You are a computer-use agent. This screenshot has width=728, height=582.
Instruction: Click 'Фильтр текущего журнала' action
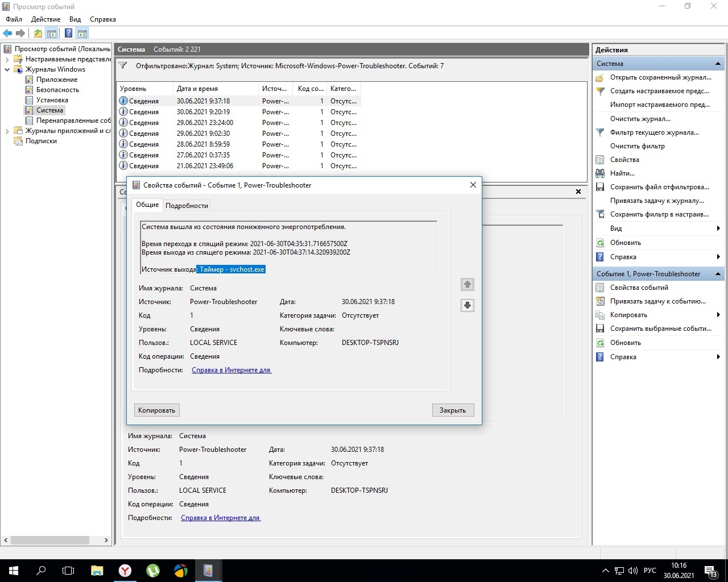tap(654, 132)
